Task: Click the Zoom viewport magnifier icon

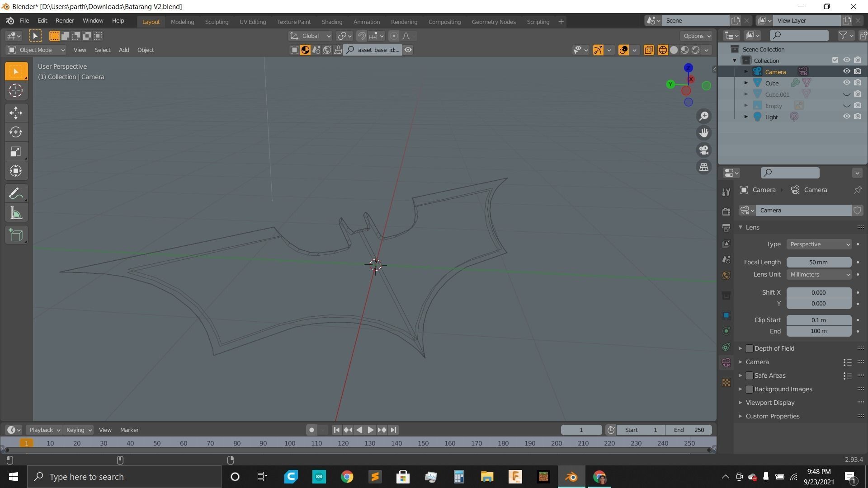Action: coord(704,116)
